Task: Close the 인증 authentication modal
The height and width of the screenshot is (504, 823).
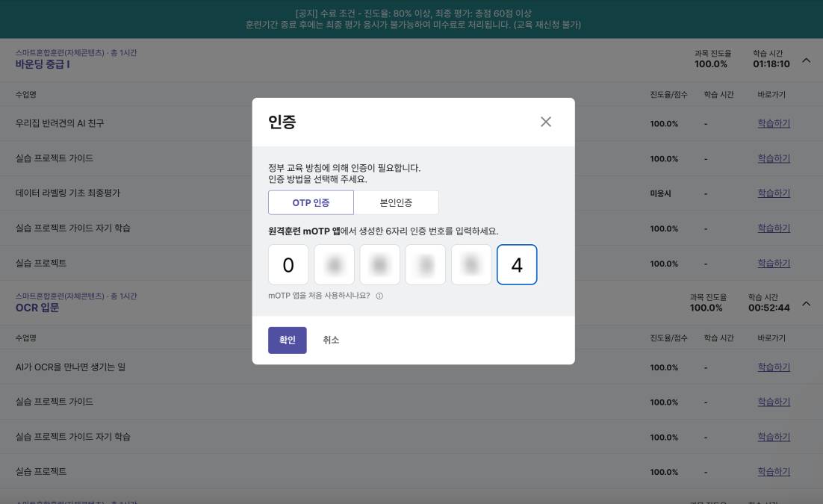Action: (546, 122)
